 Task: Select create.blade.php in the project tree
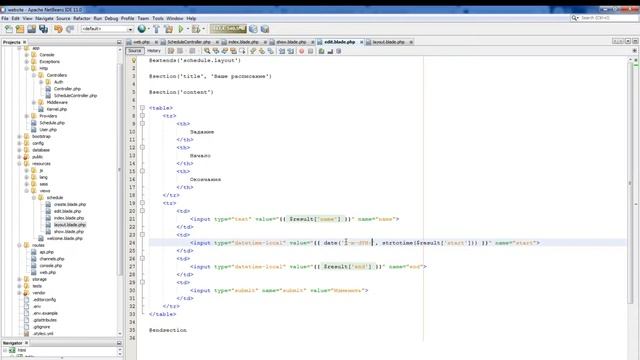(x=70, y=204)
